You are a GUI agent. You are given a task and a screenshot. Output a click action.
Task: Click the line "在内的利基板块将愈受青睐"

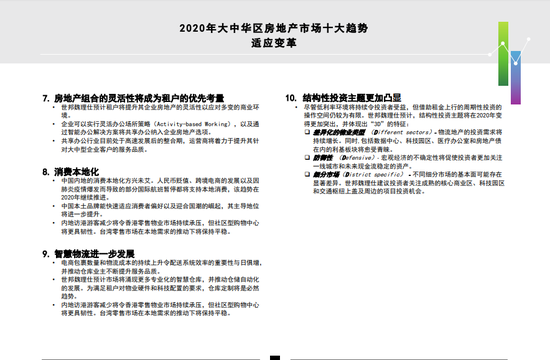353,149
